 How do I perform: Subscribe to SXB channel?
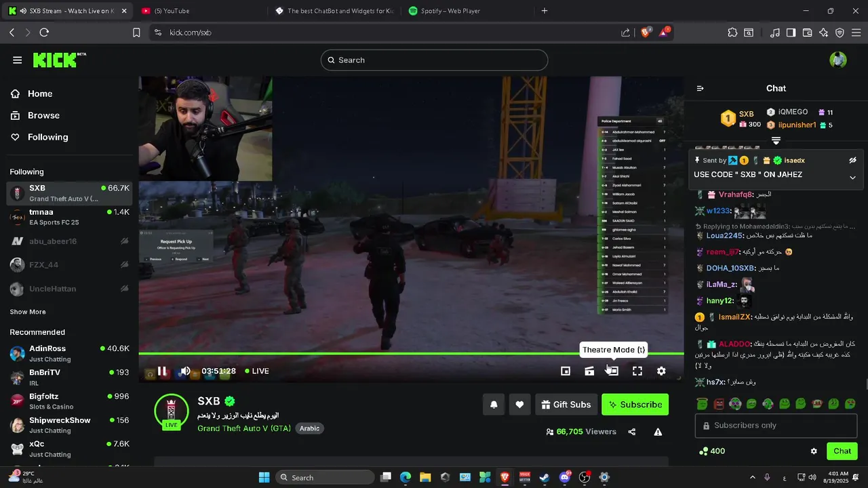coord(635,405)
